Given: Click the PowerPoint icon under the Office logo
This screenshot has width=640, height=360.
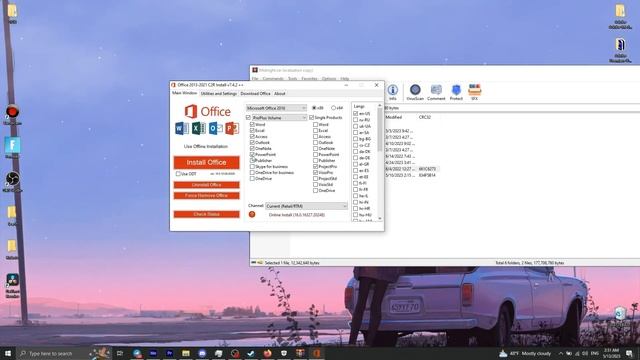Looking at the screenshot, I should pyautogui.click(x=232, y=129).
